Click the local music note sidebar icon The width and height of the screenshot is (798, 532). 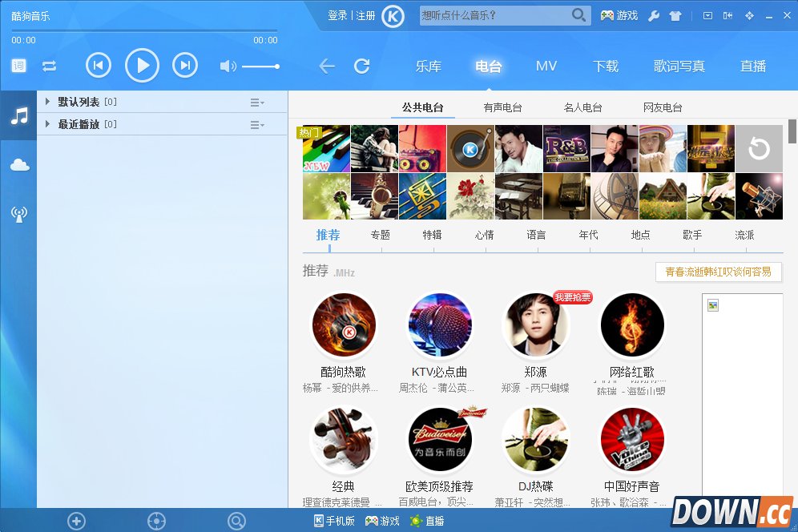(x=19, y=116)
